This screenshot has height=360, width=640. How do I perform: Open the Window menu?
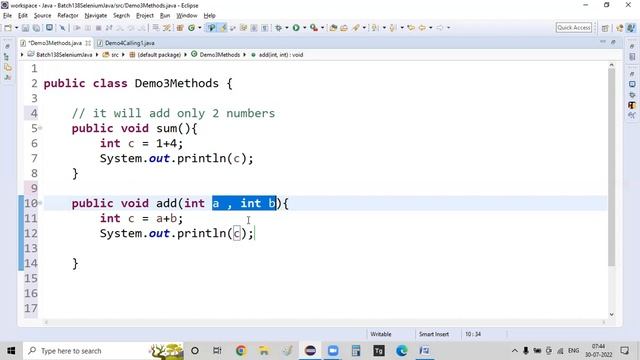click(187, 16)
